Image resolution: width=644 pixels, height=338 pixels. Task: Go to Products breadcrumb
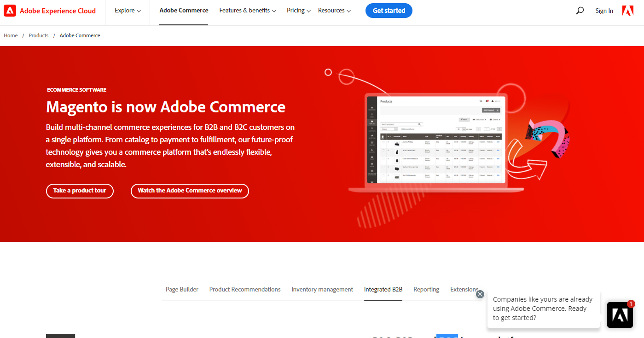pyautogui.click(x=39, y=35)
